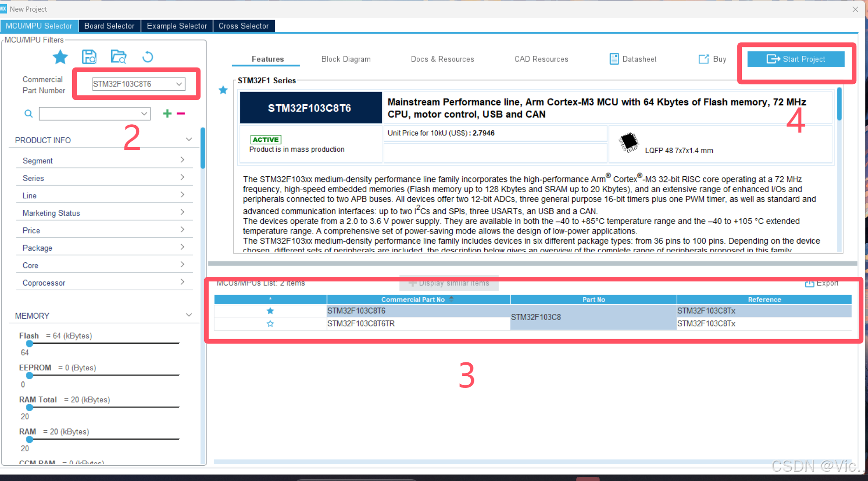Close the New Project window
Image resolution: width=868 pixels, height=481 pixels.
click(x=855, y=9)
